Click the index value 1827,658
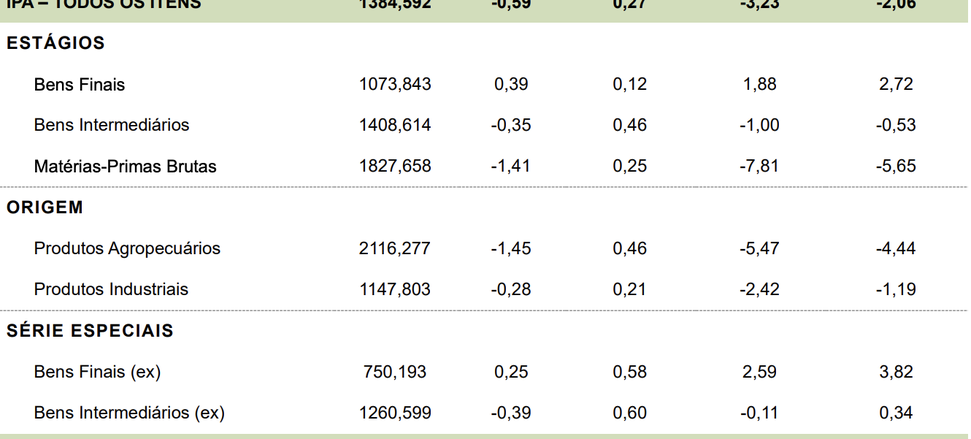 click(x=395, y=166)
